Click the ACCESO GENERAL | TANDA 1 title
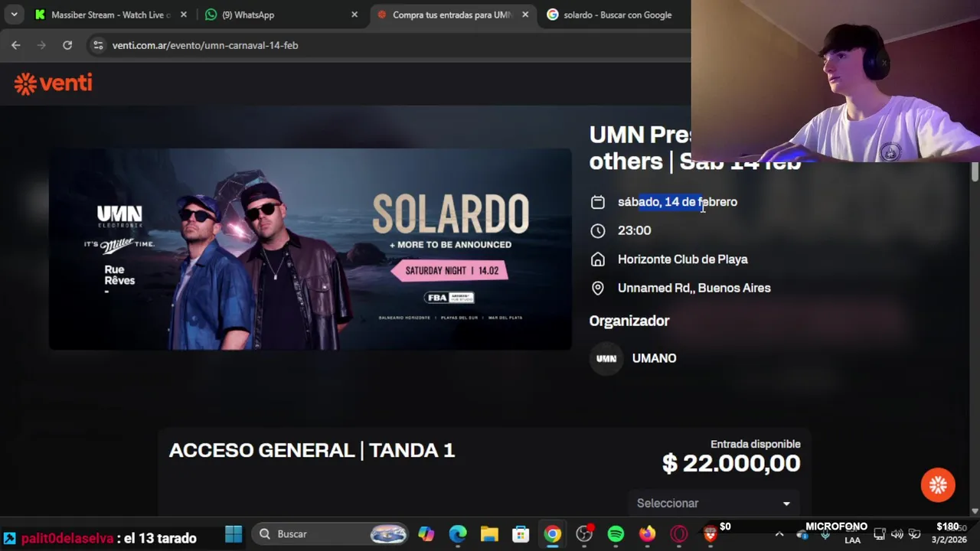This screenshot has width=980, height=551. click(312, 450)
